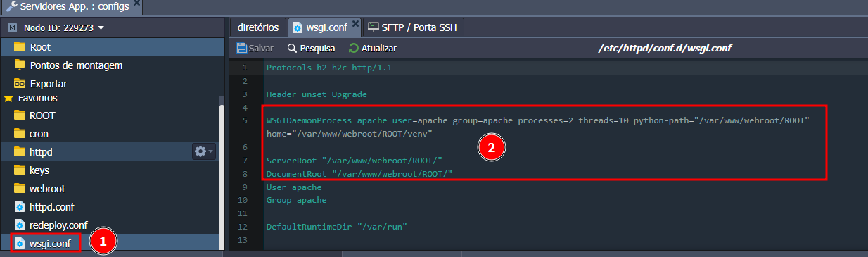Open the Root folder in the tree
This screenshot has width=868, height=257.
click(x=113, y=47)
